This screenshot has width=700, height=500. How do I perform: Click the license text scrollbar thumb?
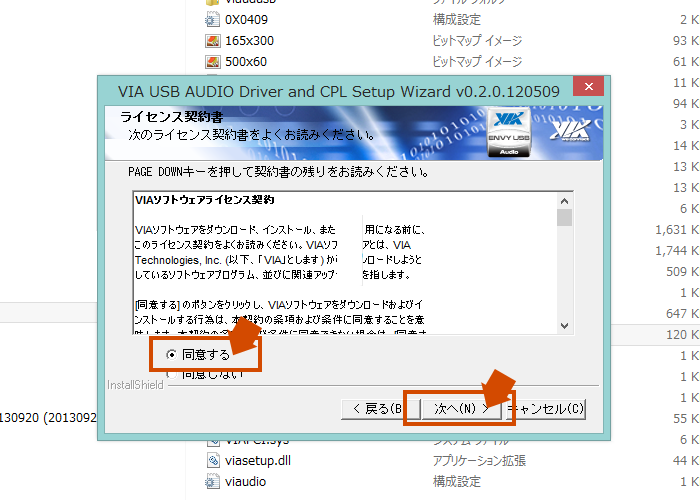(564, 218)
